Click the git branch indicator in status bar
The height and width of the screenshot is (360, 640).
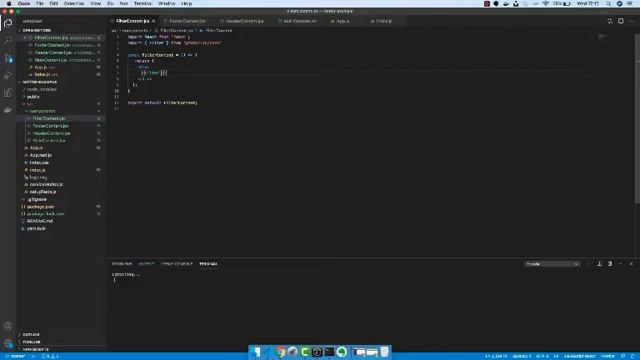pyautogui.click(x=16, y=356)
